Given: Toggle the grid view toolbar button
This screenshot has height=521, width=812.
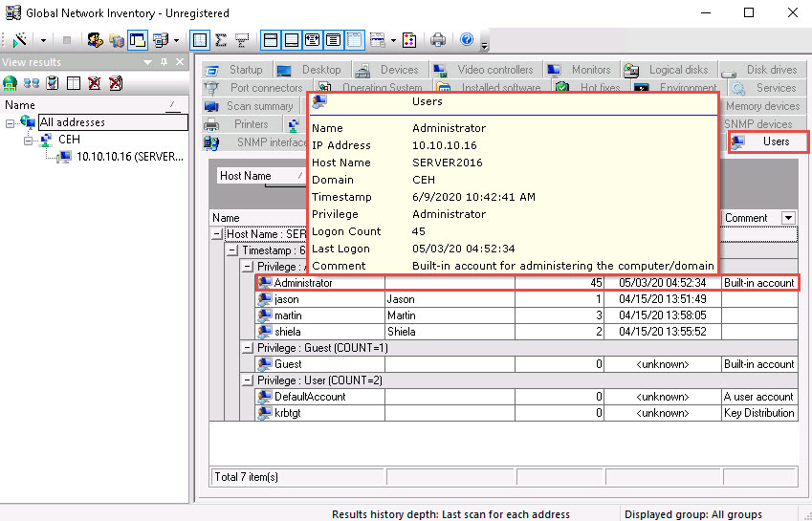Looking at the screenshot, I should click(199, 40).
